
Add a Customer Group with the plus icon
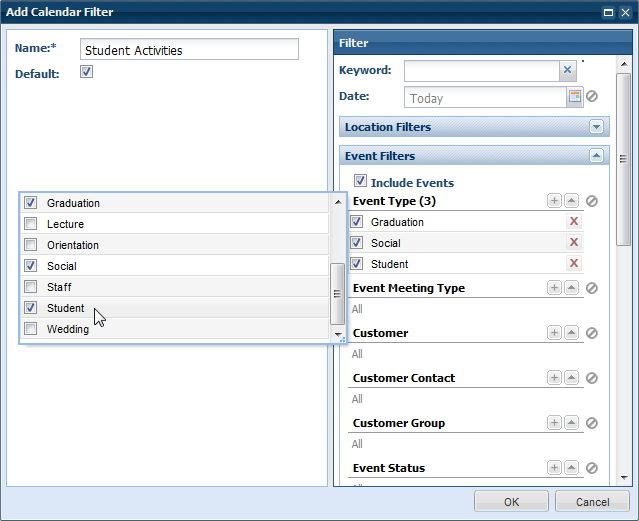554,423
